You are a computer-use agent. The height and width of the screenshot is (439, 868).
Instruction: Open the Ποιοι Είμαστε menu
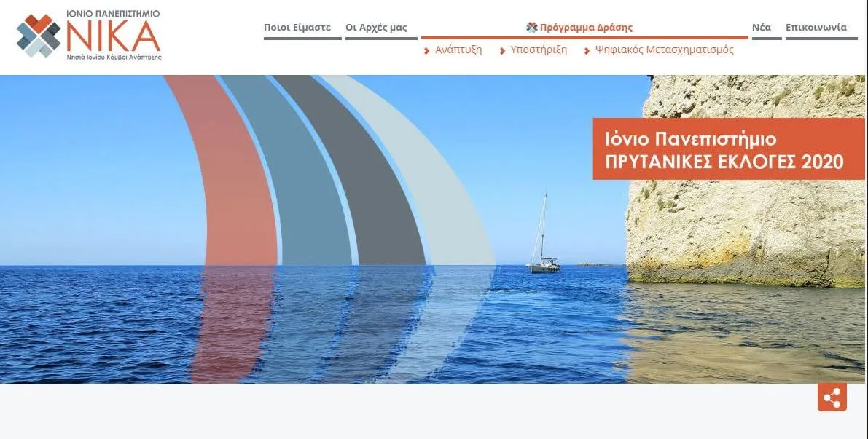(x=297, y=28)
